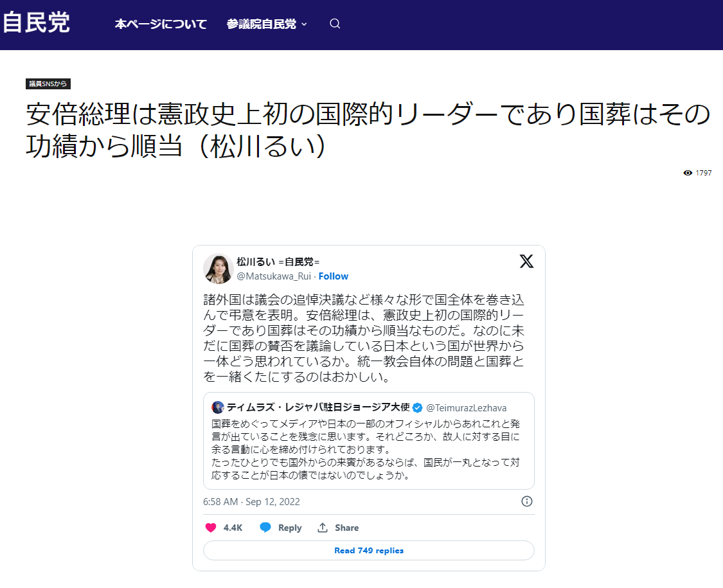Click the Read 749 replies button
Screen dimensions: 723x588
pos(368,551)
